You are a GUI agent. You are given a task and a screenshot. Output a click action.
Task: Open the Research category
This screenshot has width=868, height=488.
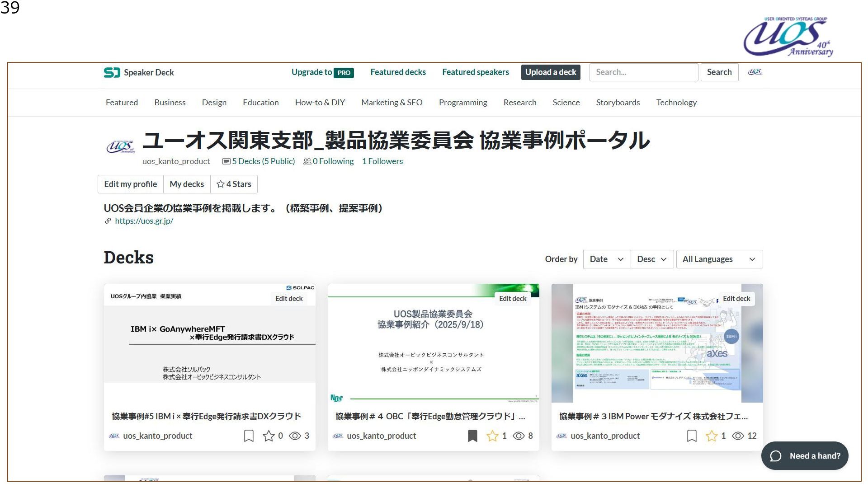click(x=520, y=103)
